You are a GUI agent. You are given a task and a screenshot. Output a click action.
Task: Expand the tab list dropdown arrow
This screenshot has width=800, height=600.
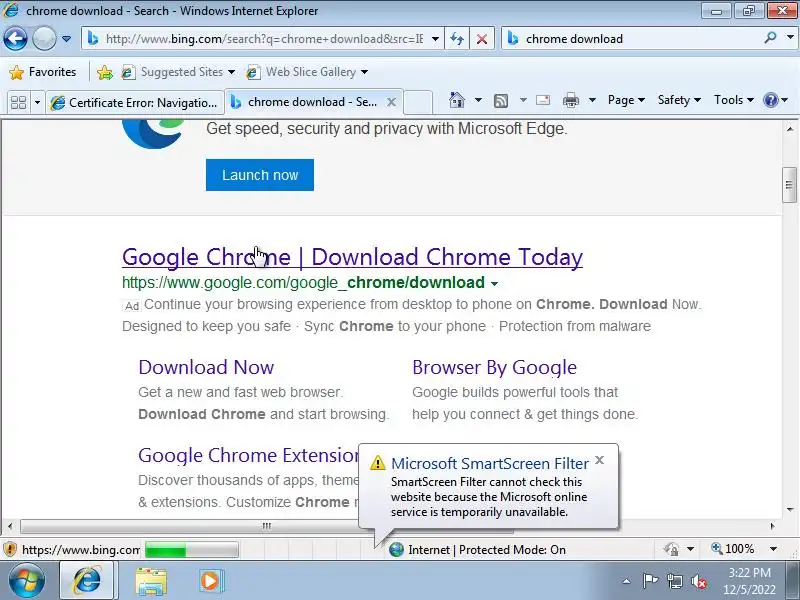coord(37,103)
